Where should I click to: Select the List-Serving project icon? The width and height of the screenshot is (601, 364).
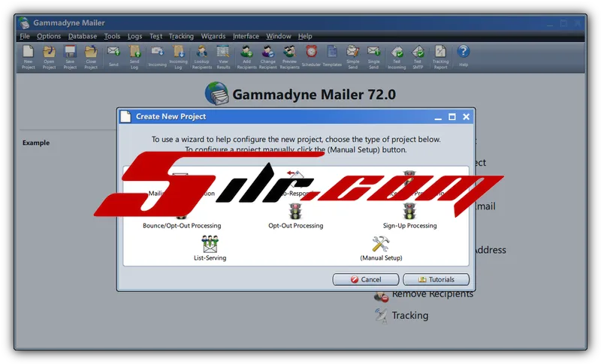click(210, 244)
